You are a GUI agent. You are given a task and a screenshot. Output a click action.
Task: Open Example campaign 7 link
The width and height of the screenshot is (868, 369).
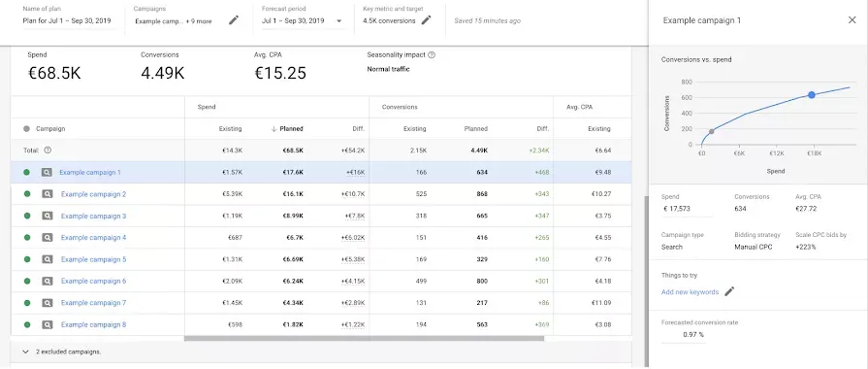[x=93, y=303]
